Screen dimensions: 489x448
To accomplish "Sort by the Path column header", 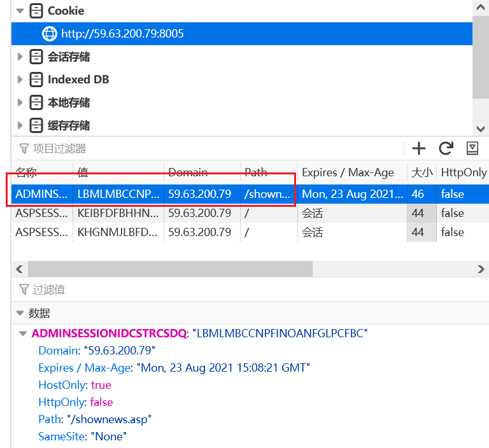I will tap(269, 172).
